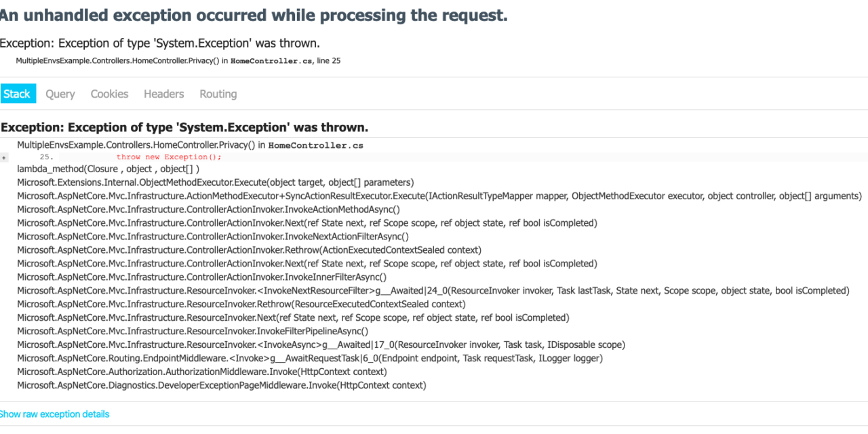
Task: Click the ControllerActionInvoker.Rethrow stack frame
Action: click(x=249, y=250)
